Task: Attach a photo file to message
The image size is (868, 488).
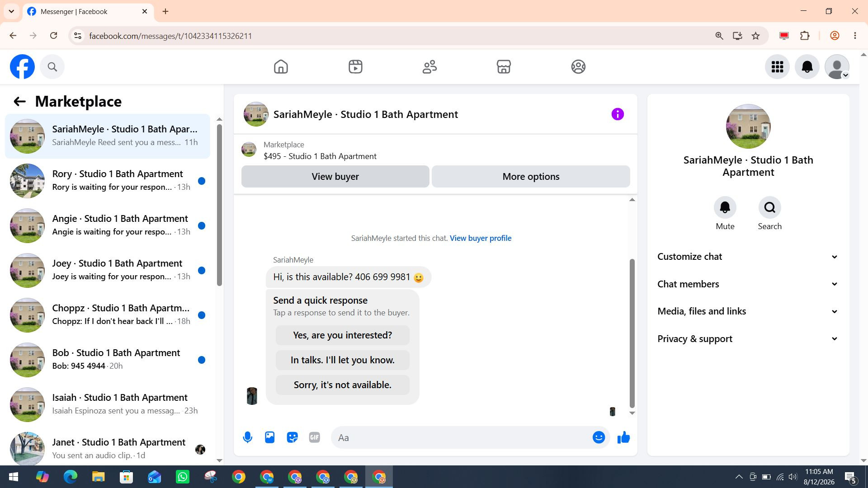Action: [270, 437]
